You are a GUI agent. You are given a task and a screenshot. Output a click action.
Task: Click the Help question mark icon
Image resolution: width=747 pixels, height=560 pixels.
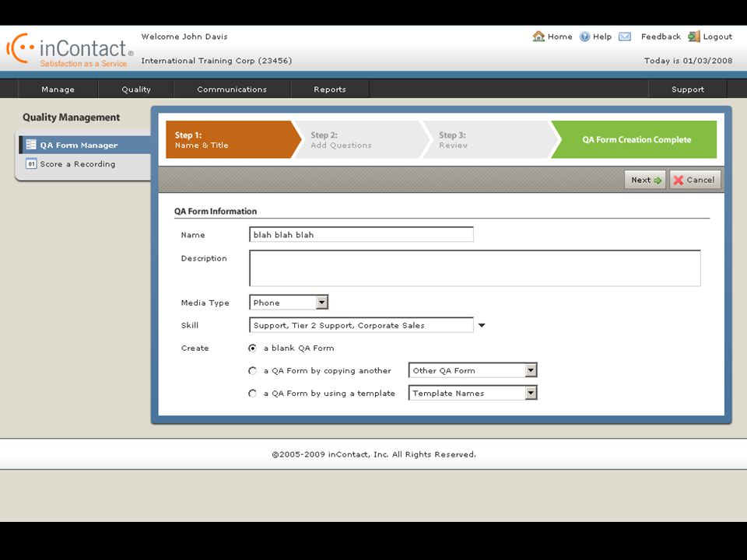[584, 37]
